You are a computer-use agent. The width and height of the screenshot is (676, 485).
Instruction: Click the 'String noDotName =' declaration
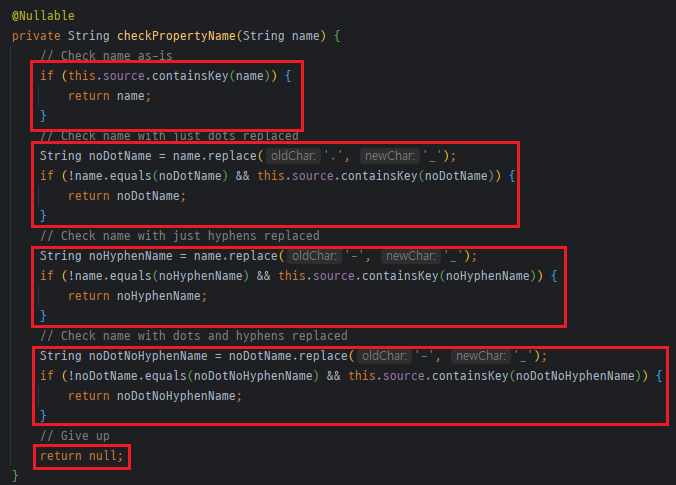(x=103, y=156)
